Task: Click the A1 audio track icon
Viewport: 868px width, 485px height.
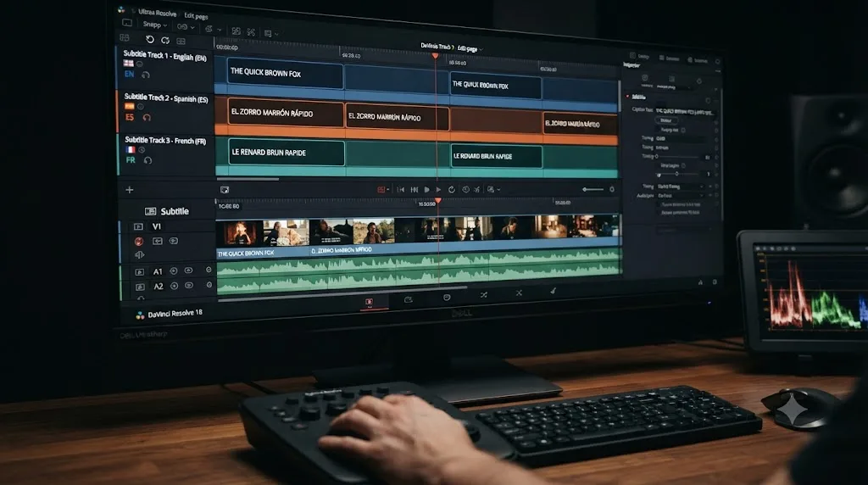Action: [140, 272]
